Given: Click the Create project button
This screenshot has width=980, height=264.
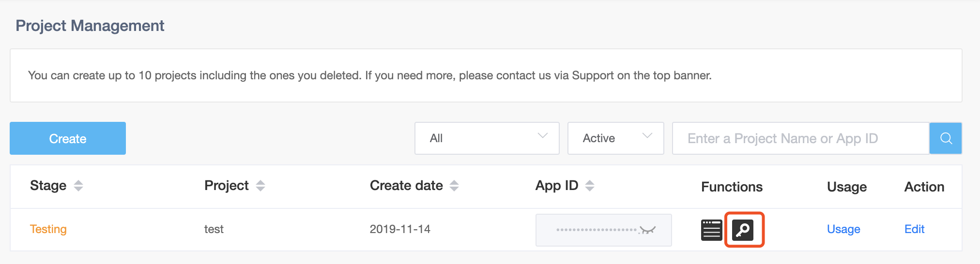Looking at the screenshot, I should pyautogui.click(x=68, y=138).
